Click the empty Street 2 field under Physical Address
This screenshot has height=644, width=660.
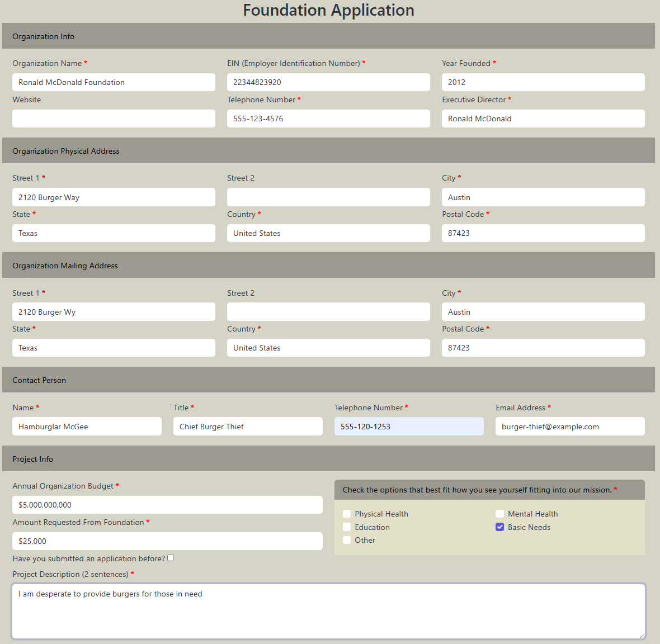(x=328, y=197)
